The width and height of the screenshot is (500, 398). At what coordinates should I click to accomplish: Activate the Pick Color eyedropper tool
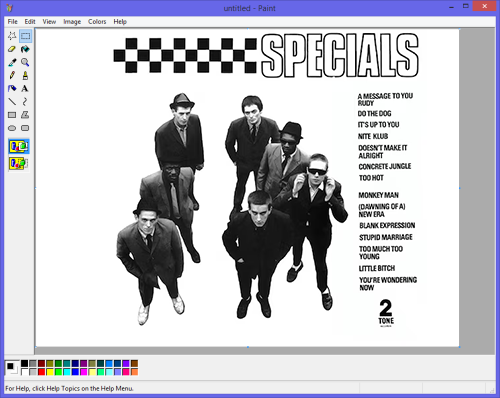12,62
